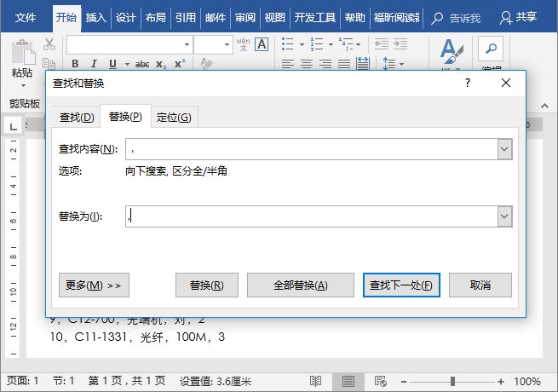Expand Paste options arrow

23,85
